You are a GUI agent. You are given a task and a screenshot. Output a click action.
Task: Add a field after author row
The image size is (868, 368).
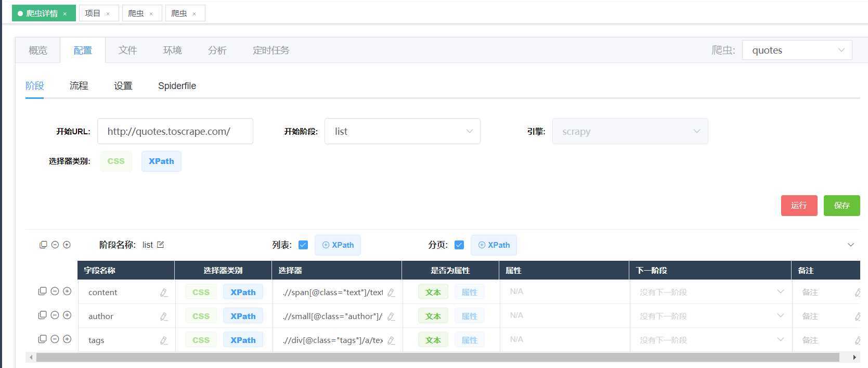pyautogui.click(x=67, y=315)
